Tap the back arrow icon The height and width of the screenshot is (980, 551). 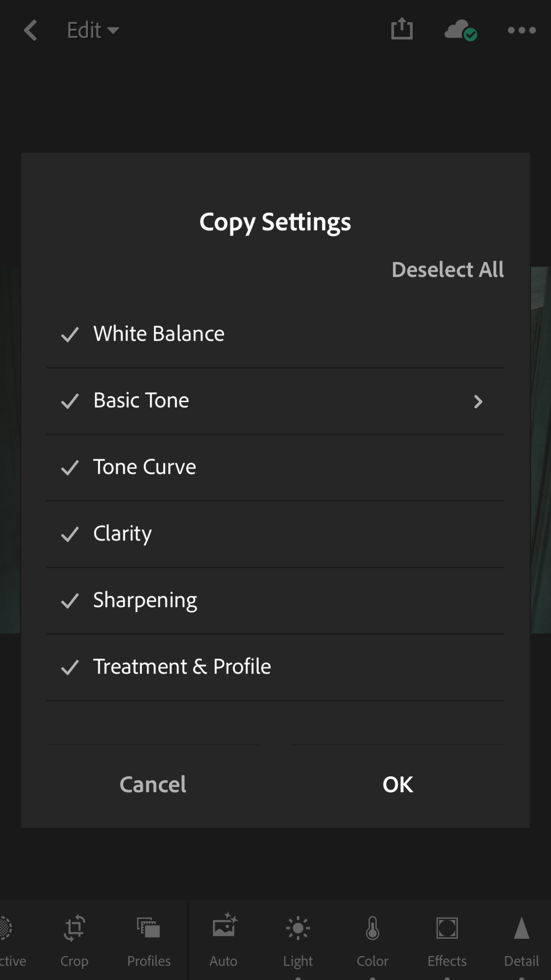[30, 30]
